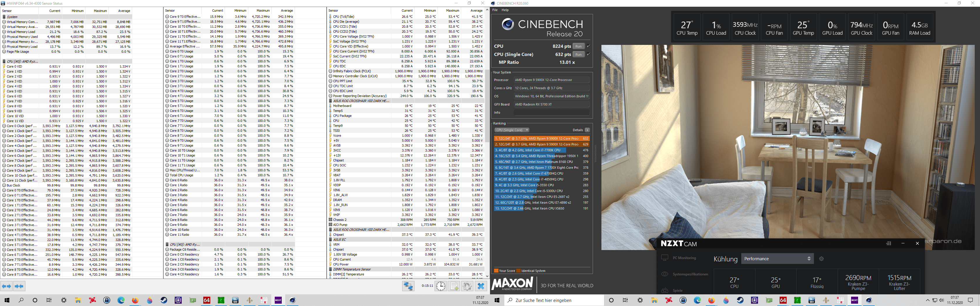
Task: Select ranking entry Intel Core i5-3550 CPU
Action: [541, 185]
